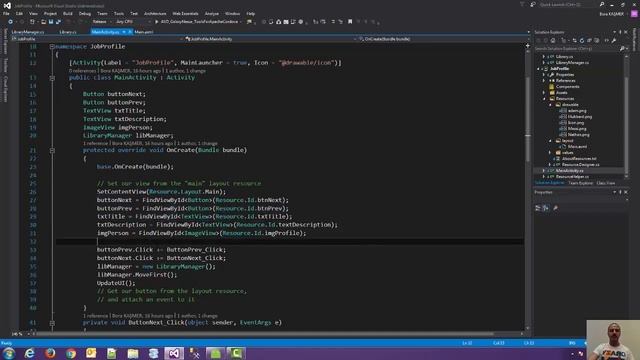Click the Solution Explorer search magnifier icon
Screen dimensions: 640x360
(622, 49)
